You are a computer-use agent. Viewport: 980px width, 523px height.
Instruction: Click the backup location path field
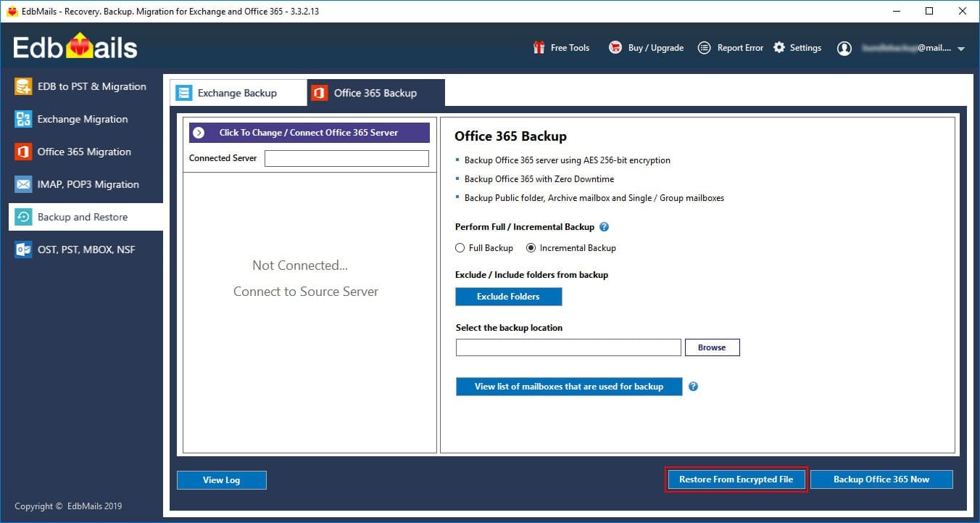click(568, 347)
